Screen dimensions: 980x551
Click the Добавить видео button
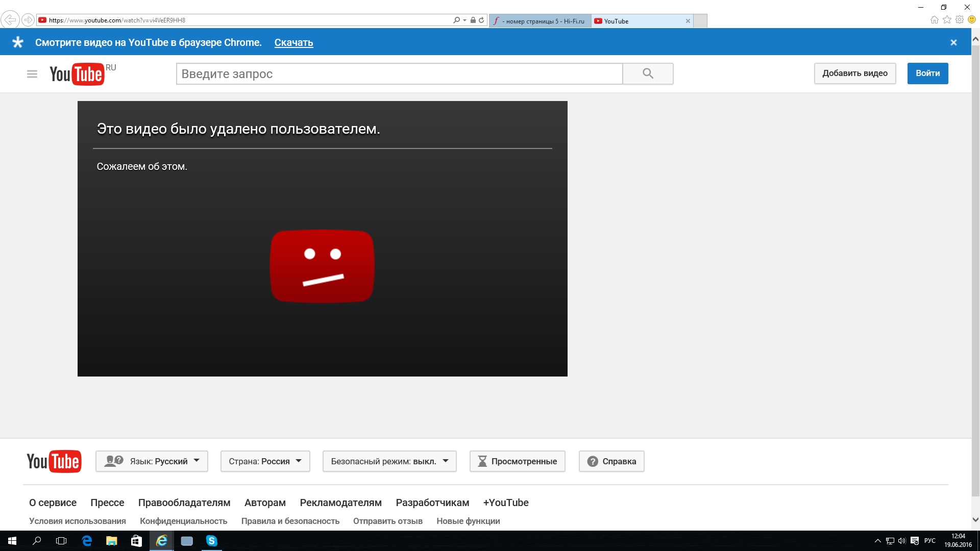click(854, 73)
